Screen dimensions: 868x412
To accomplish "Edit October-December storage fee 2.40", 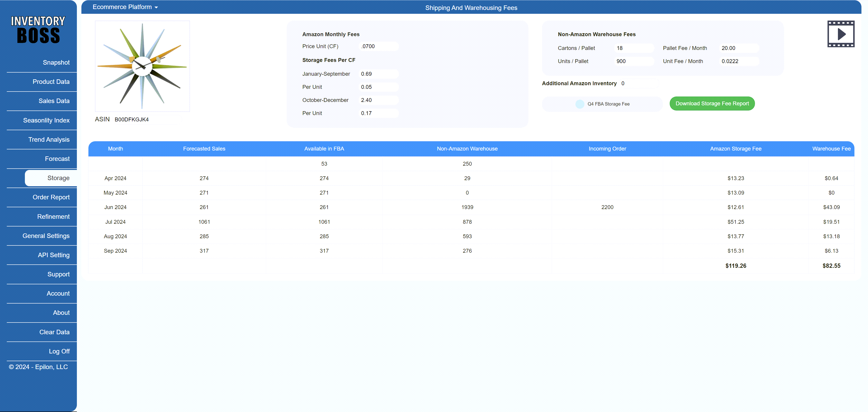I will (379, 100).
